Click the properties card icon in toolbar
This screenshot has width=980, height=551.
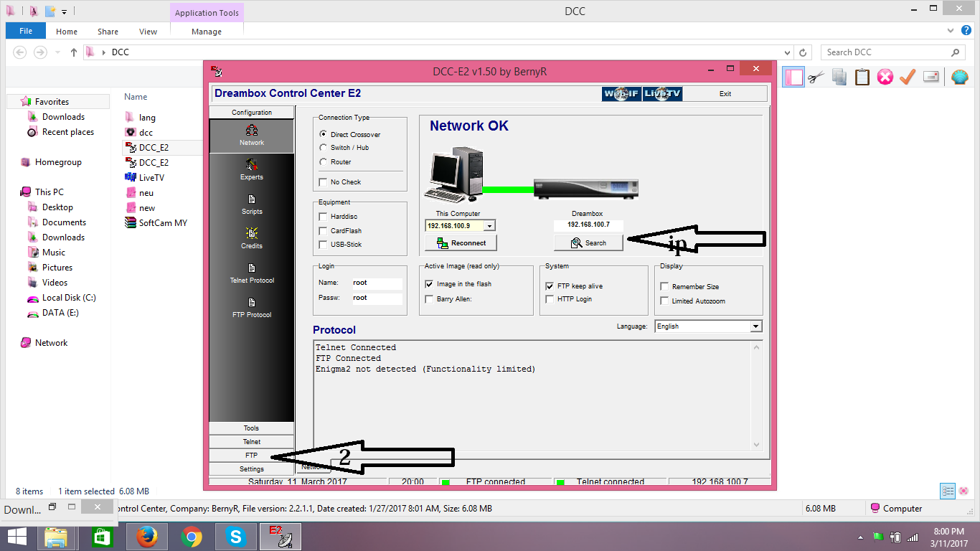[931, 77]
